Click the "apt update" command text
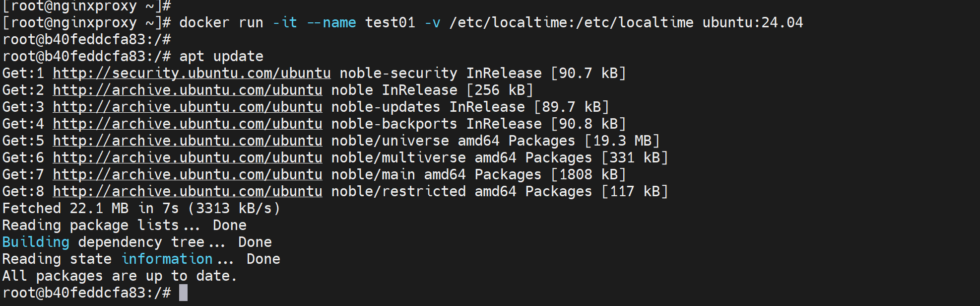This screenshot has height=306, width=980. [221, 57]
